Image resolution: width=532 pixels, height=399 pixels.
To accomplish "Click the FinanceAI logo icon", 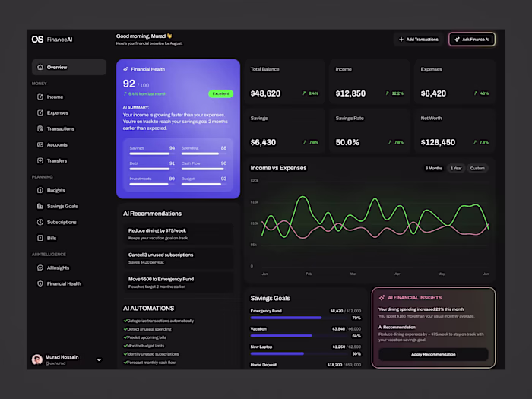I will point(37,40).
